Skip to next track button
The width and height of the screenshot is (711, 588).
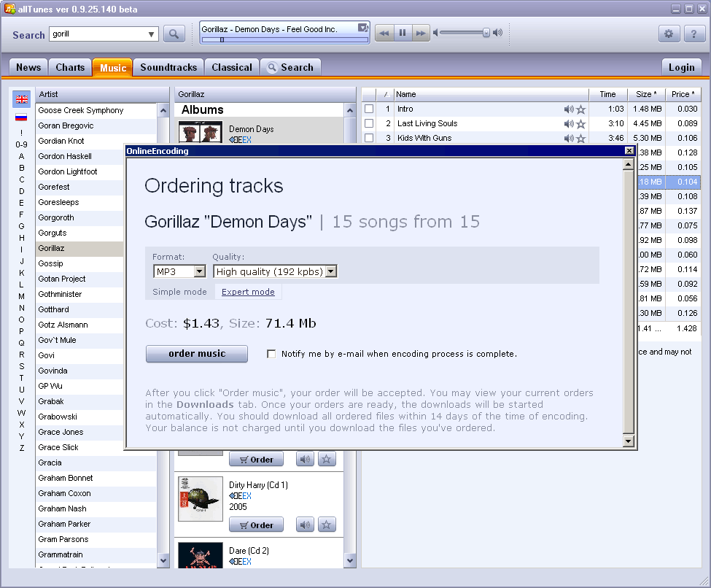[x=421, y=33]
